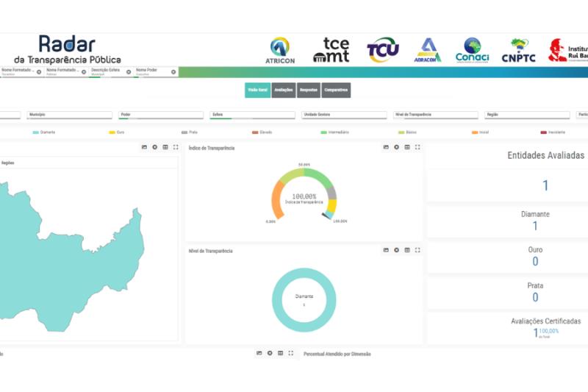This screenshot has height=392, width=588.
Task: Toggle the Ouro legend entry
Action: [x=116, y=132]
